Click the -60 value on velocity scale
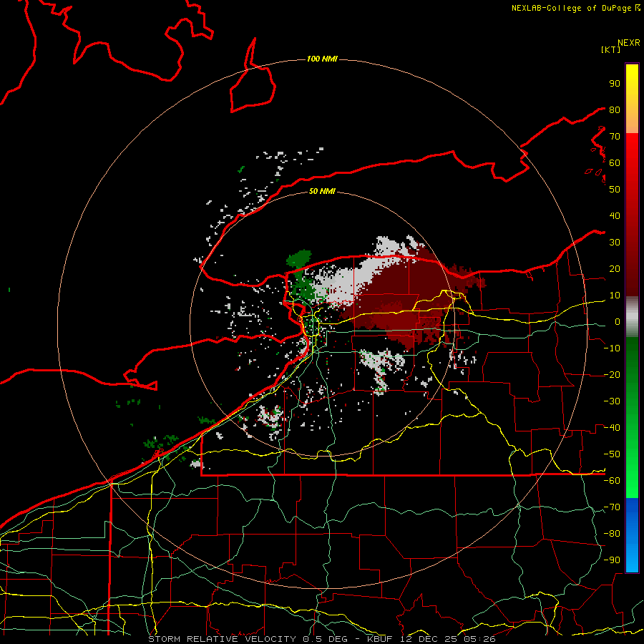This screenshot has width=644, height=644. click(612, 481)
